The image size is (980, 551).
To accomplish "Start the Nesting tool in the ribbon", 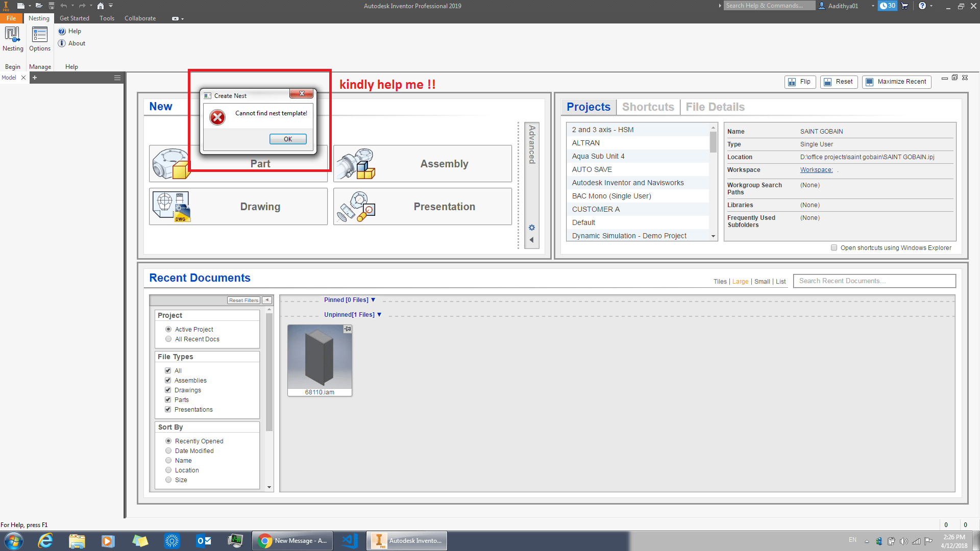I will point(13,39).
